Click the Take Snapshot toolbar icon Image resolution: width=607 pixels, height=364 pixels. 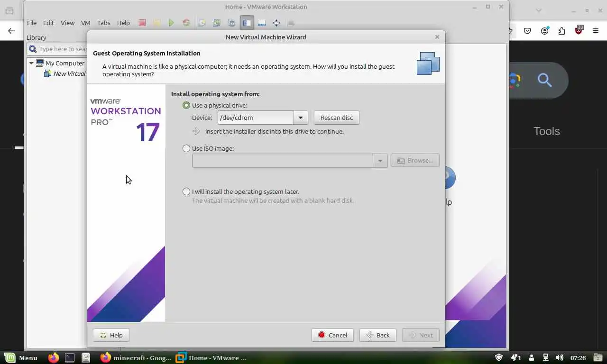coord(202,23)
